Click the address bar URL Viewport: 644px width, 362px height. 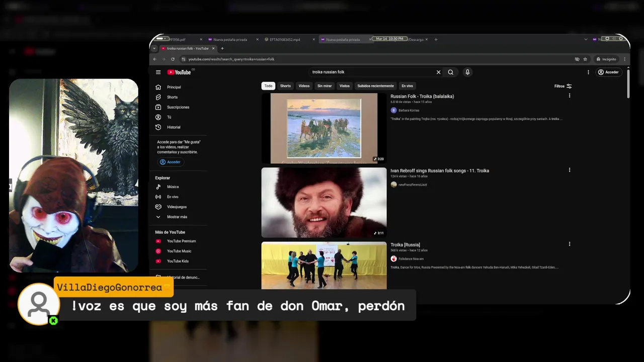(231, 59)
